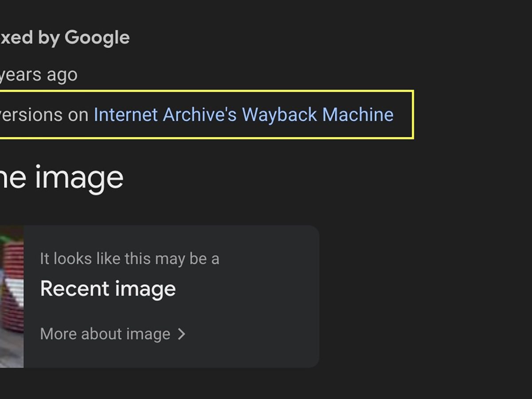Open the image thumbnail on the card
Image resolution: width=532 pixels, height=399 pixels.
click(12, 296)
